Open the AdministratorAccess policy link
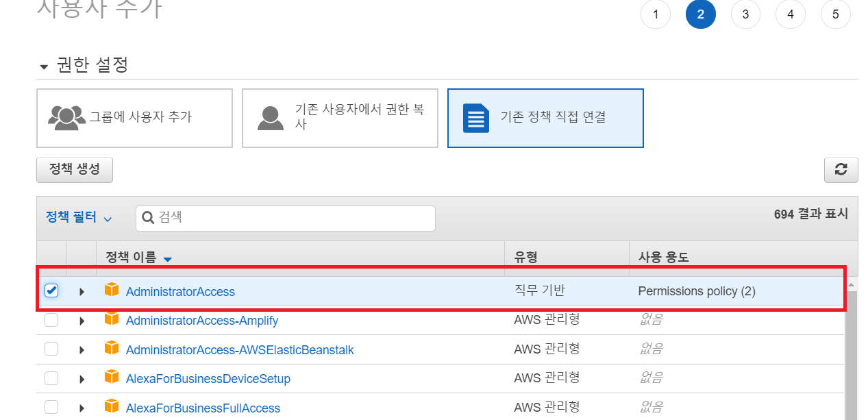Image resolution: width=868 pixels, height=420 pixels. pyautogui.click(x=180, y=292)
